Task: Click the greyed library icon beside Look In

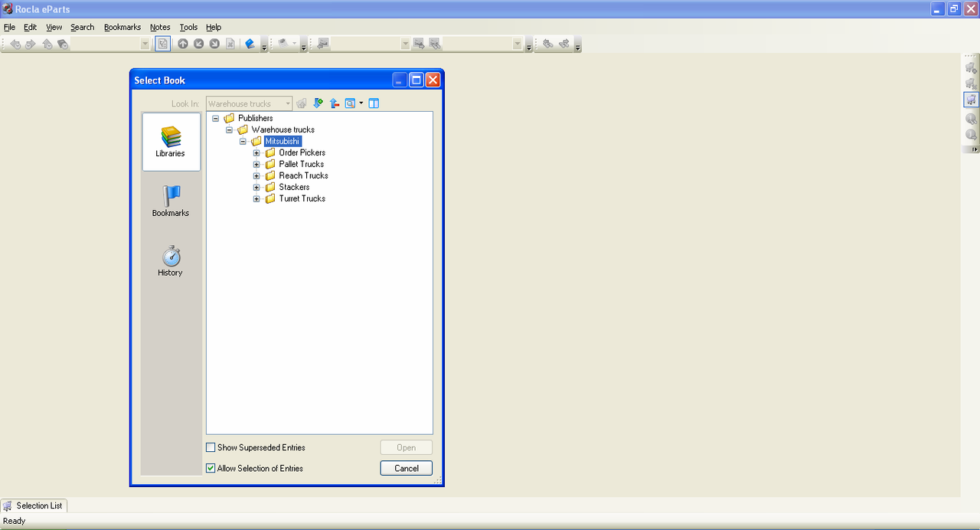Action: (x=302, y=103)
